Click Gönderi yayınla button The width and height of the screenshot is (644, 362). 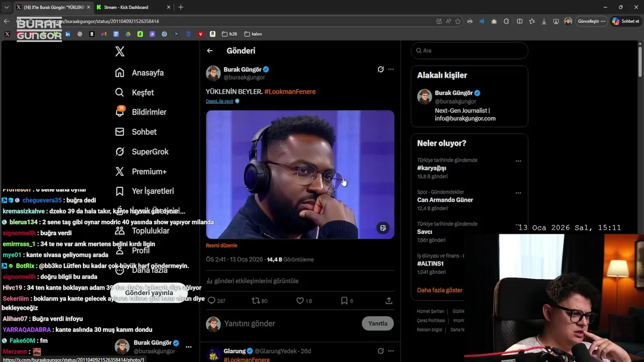[149, 293]
